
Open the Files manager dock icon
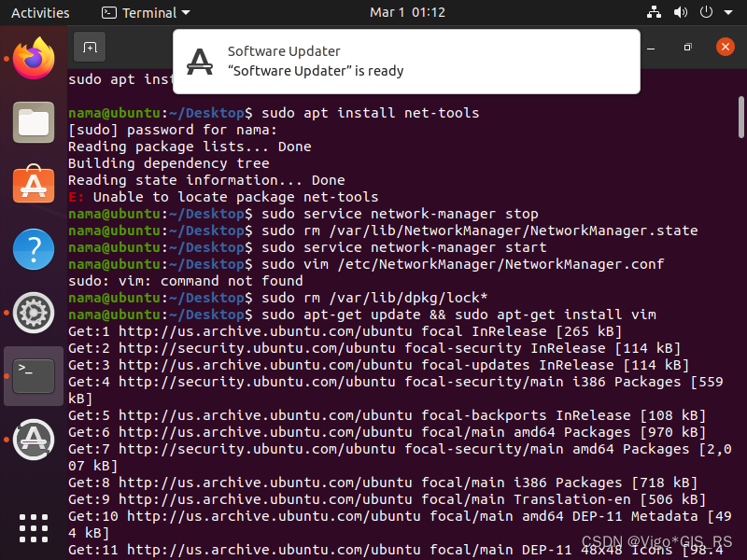[34, 122]
